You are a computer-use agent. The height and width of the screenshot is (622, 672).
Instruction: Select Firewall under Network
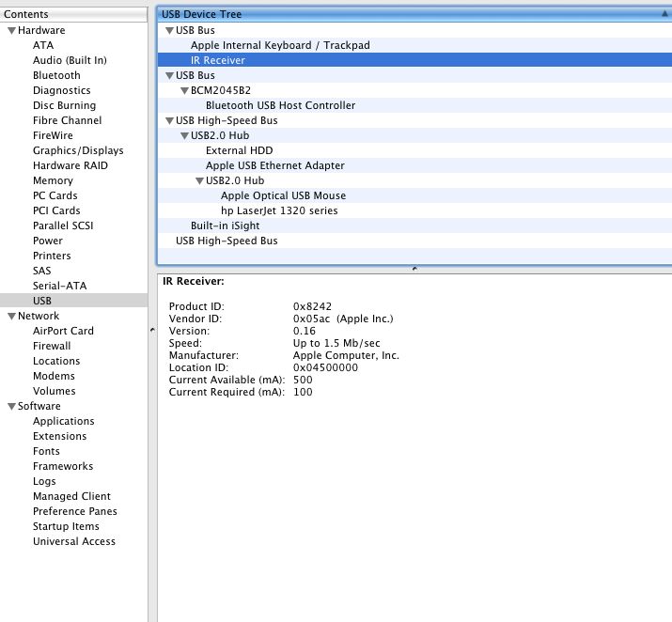click(x=52, y=346)
